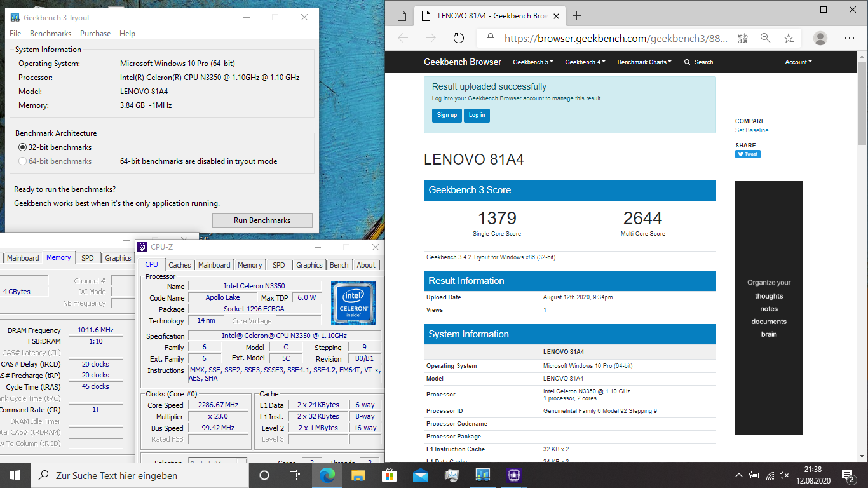The image size is (868, 488).
Task: Open Microsoft Store from taskbar
Action: [390, 475]
